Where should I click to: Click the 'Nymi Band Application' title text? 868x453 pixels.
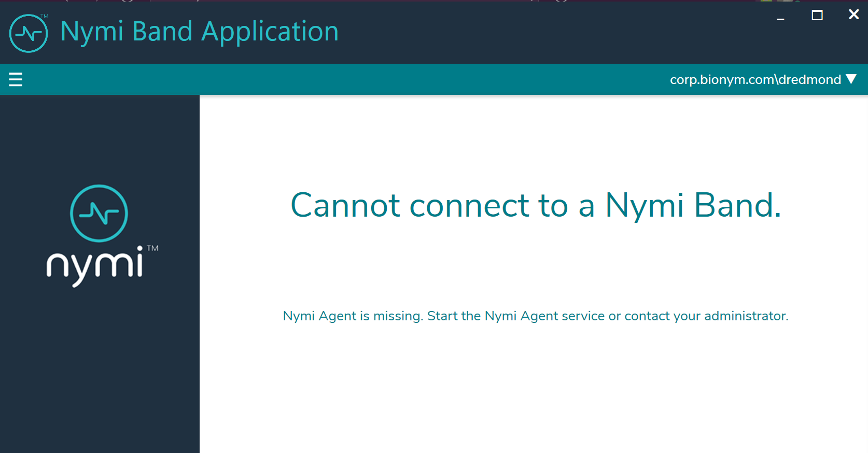click(x=200, y=32)
